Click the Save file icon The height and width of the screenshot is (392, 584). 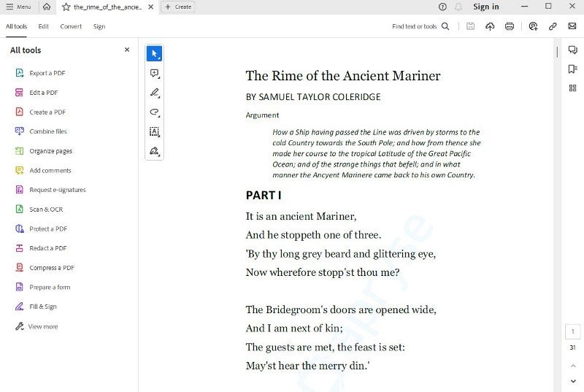point(470,26)
